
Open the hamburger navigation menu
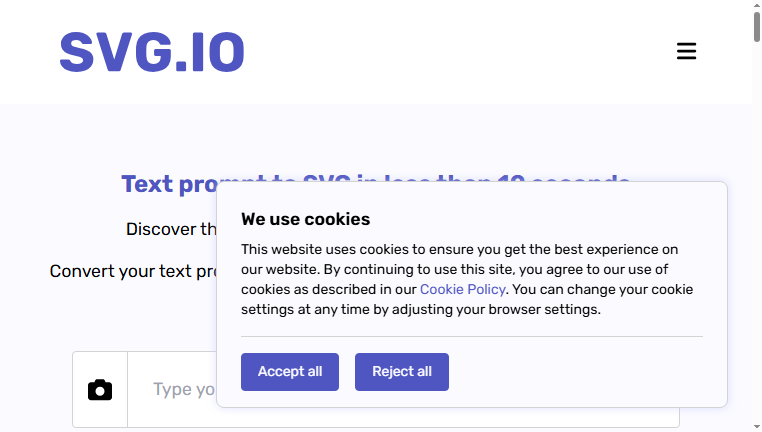point(686,51)
